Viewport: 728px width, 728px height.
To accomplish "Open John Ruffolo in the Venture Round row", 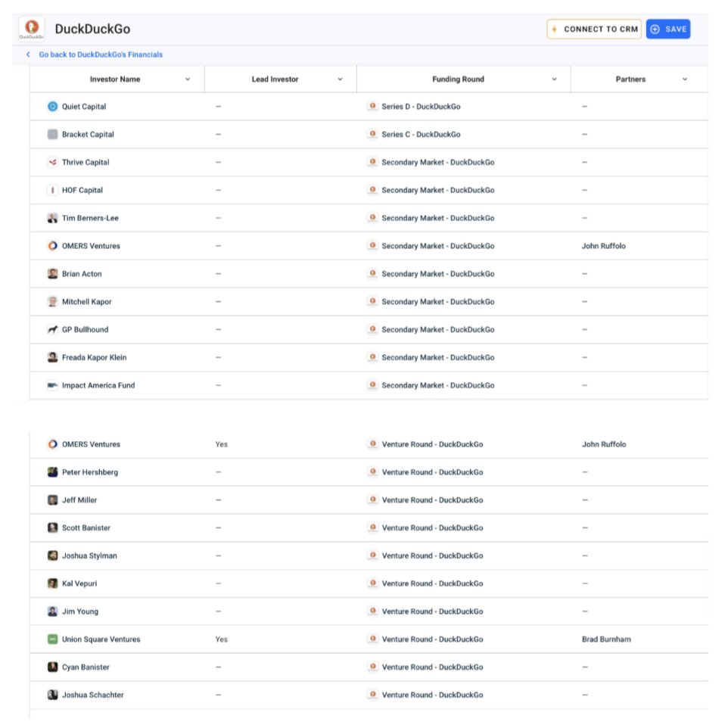I will [x=604, y=444].
